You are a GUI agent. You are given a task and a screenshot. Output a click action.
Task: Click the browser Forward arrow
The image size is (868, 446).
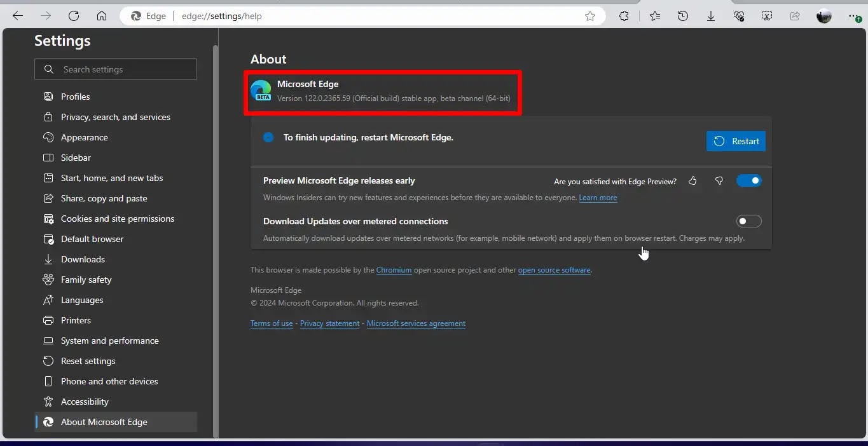point(46,16)
